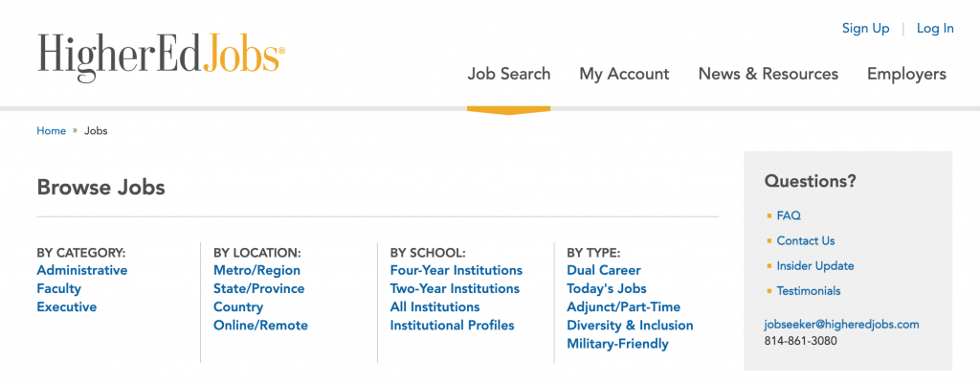Open News & Resources menu

(768, 74)
